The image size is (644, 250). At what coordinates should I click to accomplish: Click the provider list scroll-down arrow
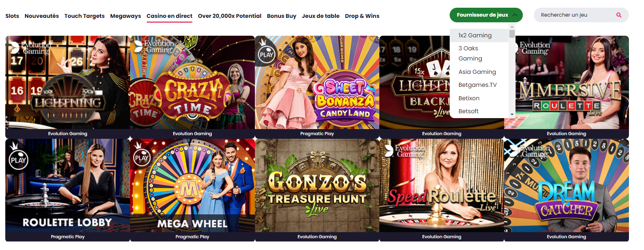[512, 115]
